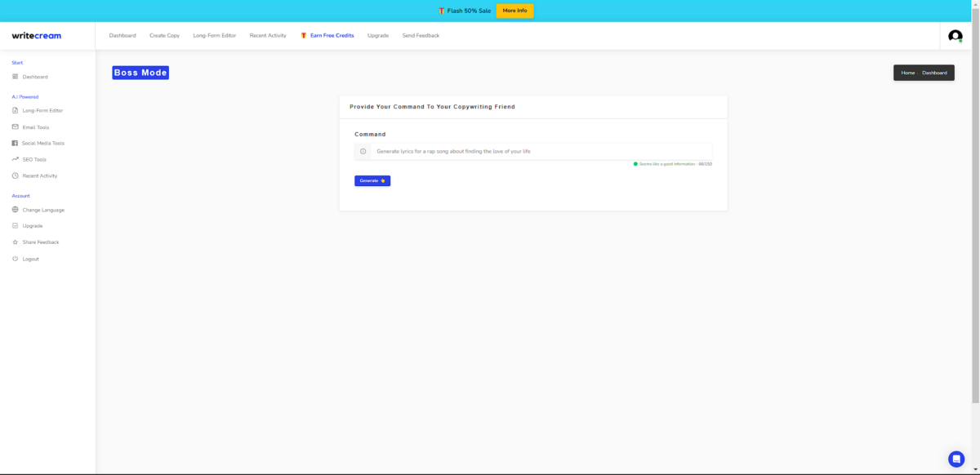Viewport: 980px width, 475px height.
Task: Click the Email Tools envelope icon
Action: [x=15, y=127]
